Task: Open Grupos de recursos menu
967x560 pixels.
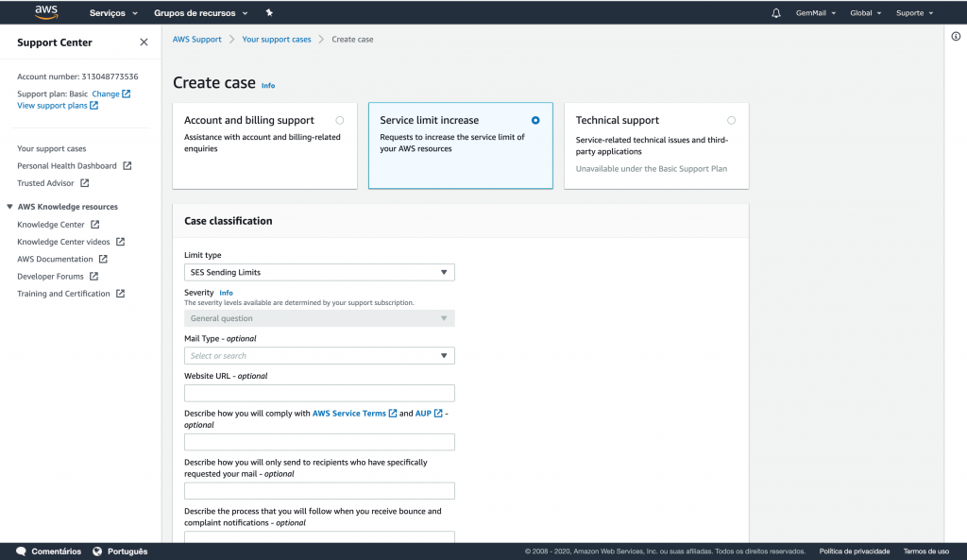Action: [x=201, y=13]
